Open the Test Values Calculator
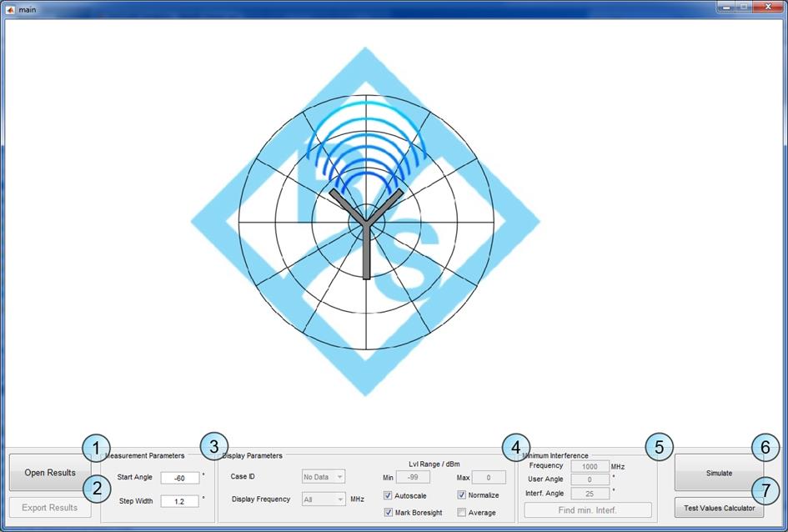 click(718, 508)
